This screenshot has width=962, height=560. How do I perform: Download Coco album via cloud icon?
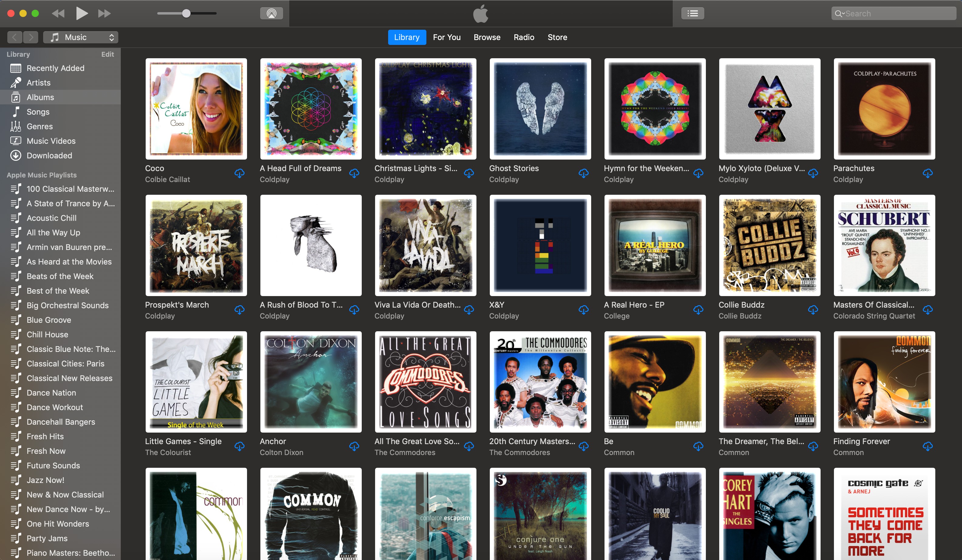point(239,173)
